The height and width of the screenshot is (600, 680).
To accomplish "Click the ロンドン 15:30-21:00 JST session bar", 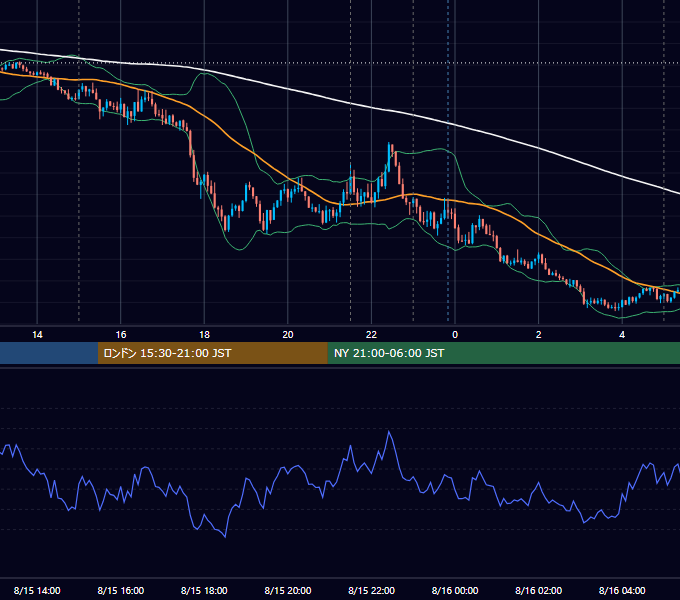I will click(x=212, y=353).
